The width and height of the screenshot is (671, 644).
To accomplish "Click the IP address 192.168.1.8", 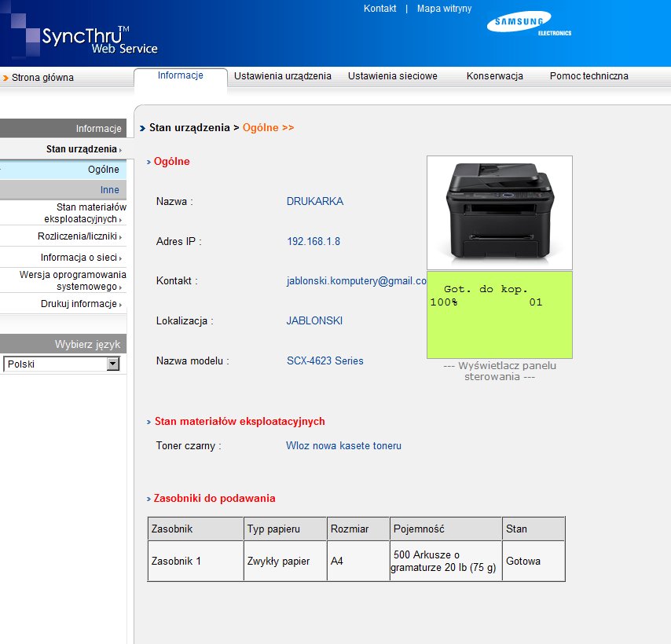I will (313, 241).
